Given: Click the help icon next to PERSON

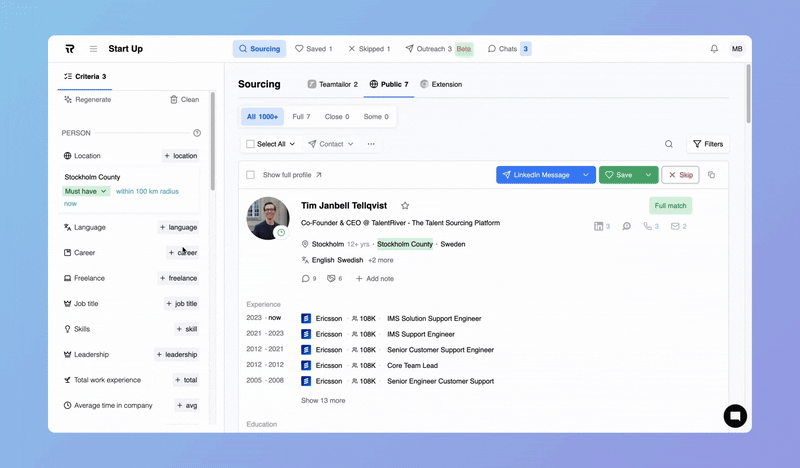Looking at the screenshot, I should pyautogui.click(x=197, y=133).
